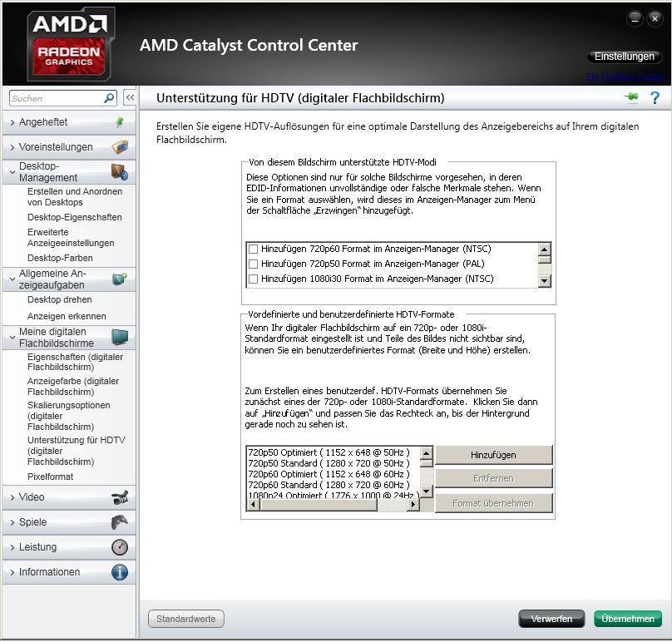Click the Leistung gauge icon
Viewport: 672px width, 642px height.
coord(120,547)
